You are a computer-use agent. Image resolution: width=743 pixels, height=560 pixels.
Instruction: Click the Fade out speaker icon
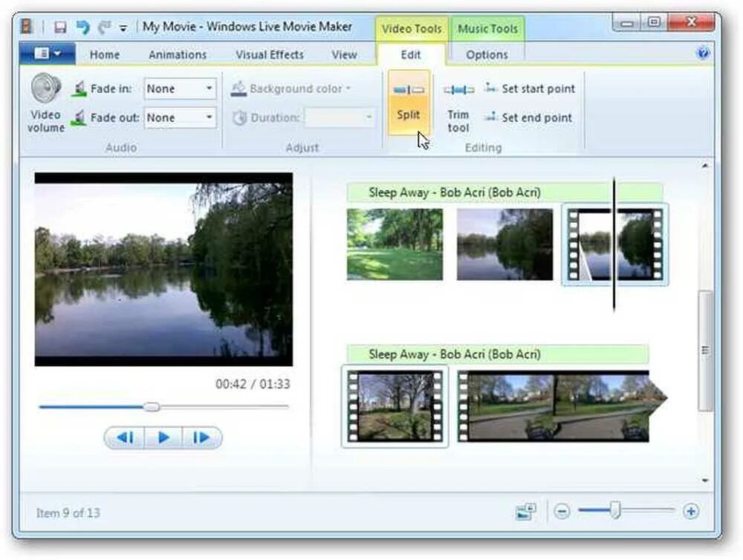80,117
